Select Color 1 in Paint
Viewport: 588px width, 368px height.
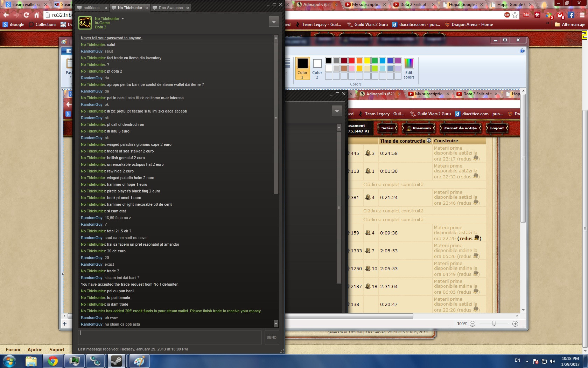302,68
